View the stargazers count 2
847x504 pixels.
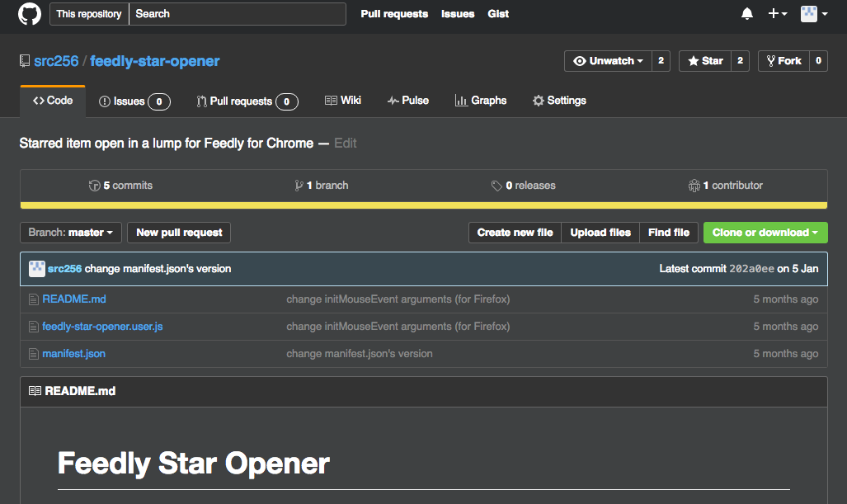[x=740, y=61]
